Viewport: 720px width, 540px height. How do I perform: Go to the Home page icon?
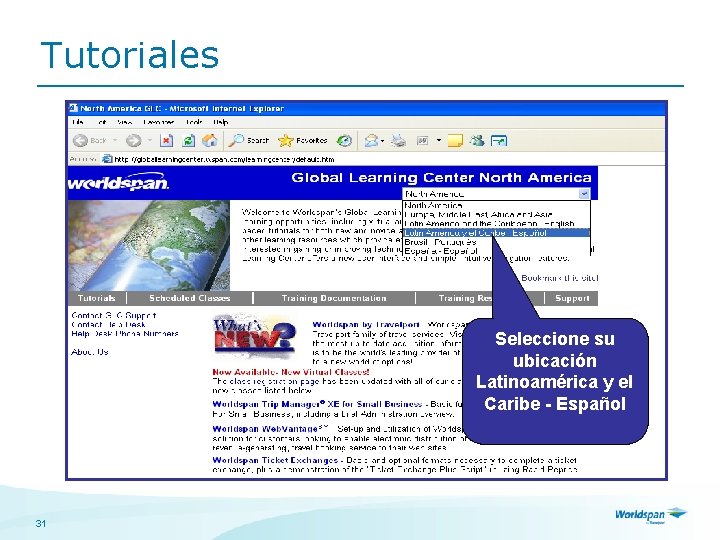(210, 140)
